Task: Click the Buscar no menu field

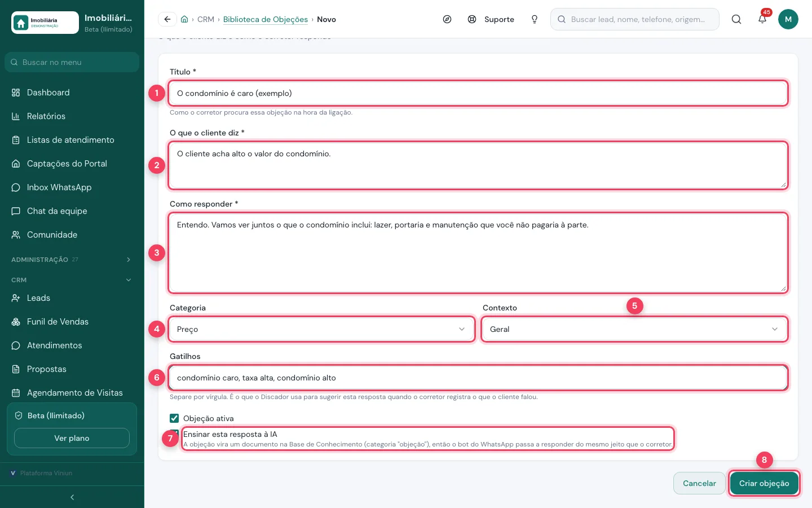Action: (72, 62)
